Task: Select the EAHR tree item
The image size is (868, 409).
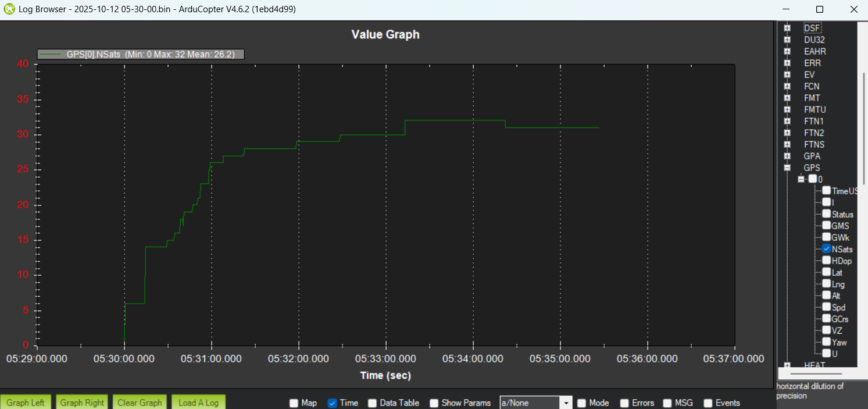Action: 815,51
